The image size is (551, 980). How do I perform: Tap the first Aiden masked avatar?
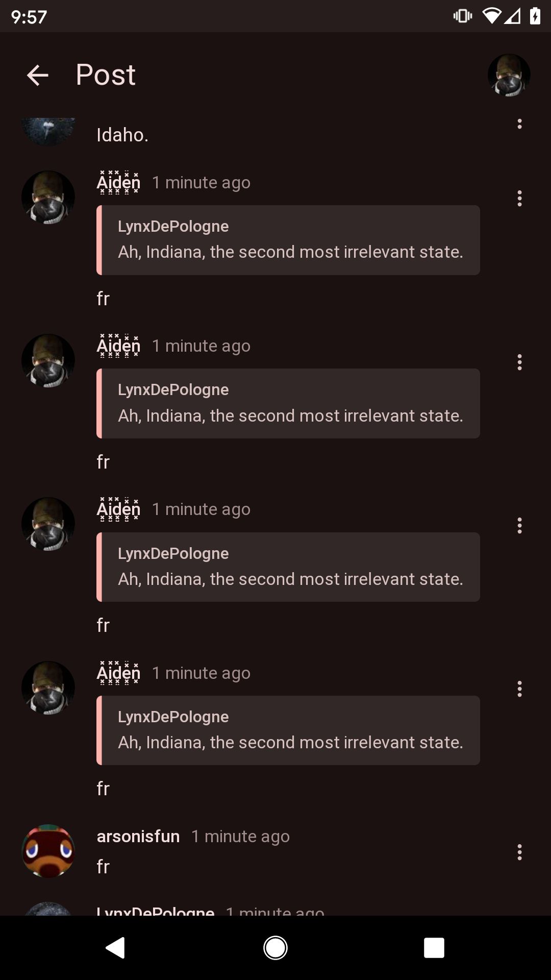pyautogui.click(x=48, y=197)
